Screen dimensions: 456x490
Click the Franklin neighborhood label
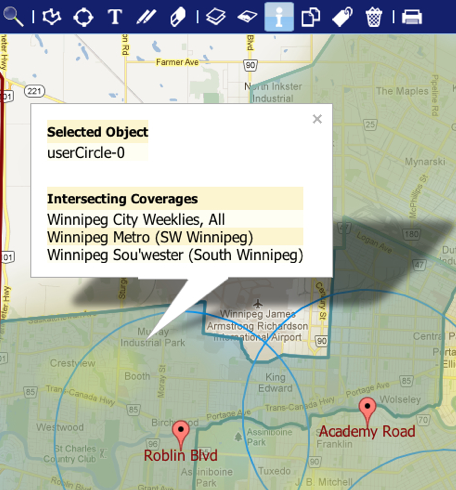click(334, 444)
